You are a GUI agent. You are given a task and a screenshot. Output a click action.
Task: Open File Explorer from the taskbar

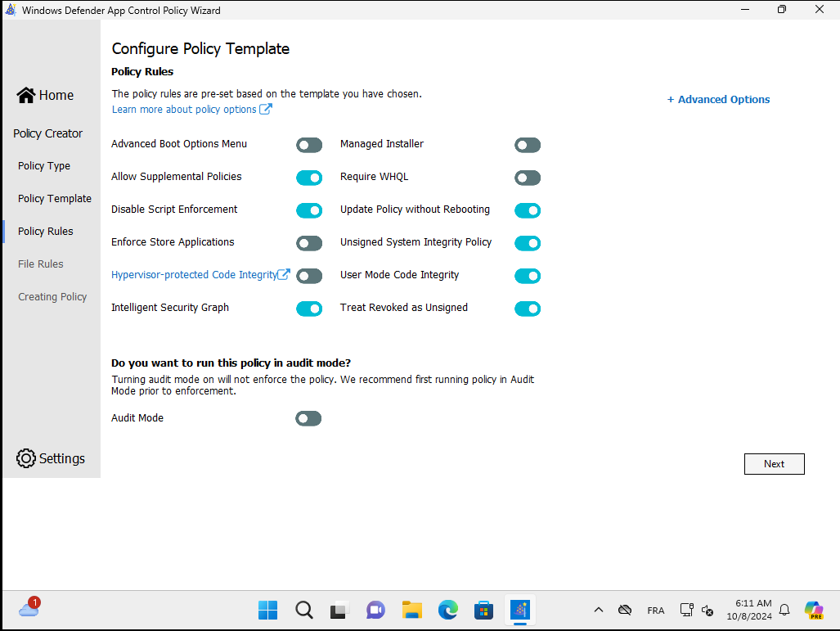tap(411, 610)
